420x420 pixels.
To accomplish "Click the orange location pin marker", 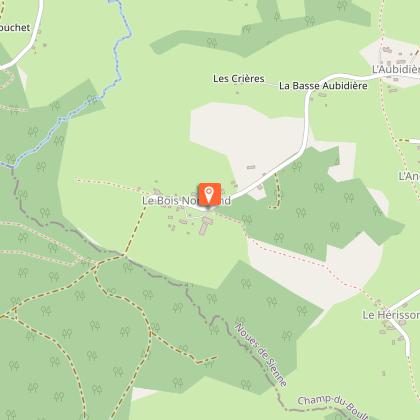I will (x=210, y=195).
